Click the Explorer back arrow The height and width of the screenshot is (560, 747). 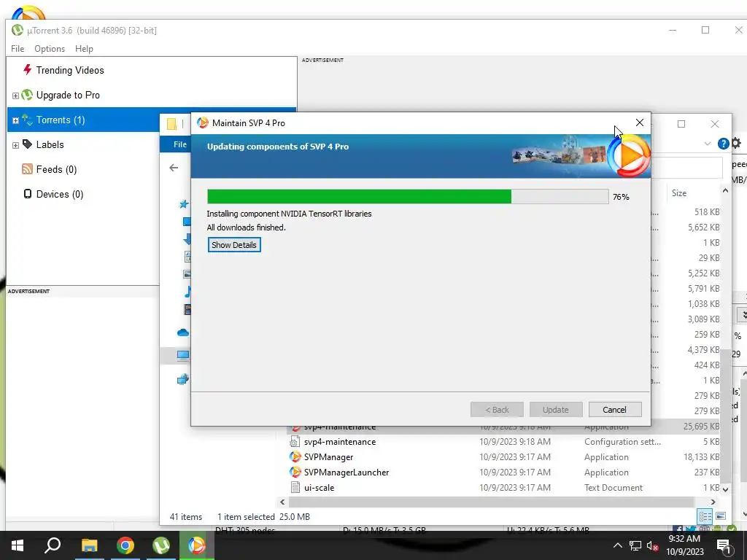pos(174,168)
